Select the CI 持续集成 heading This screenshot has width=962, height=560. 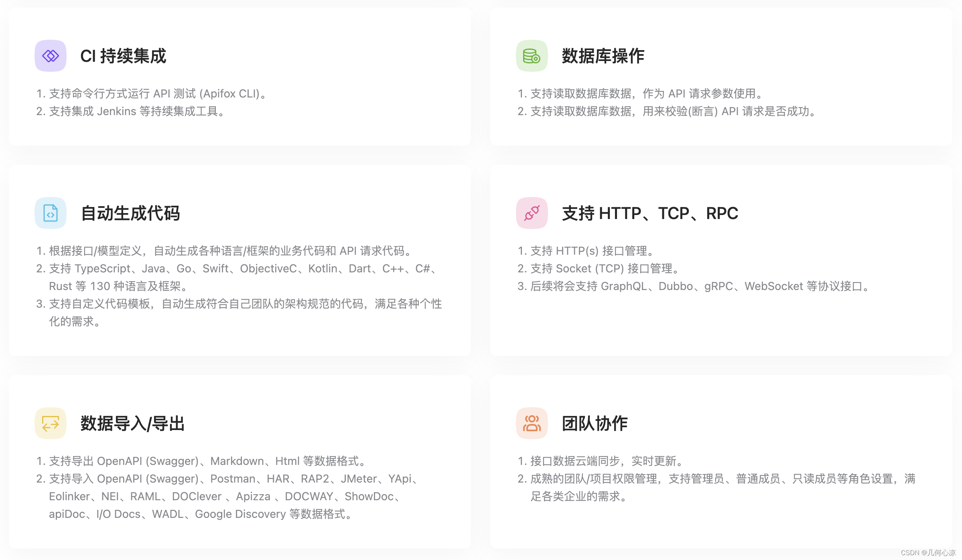tap(123, 56)
